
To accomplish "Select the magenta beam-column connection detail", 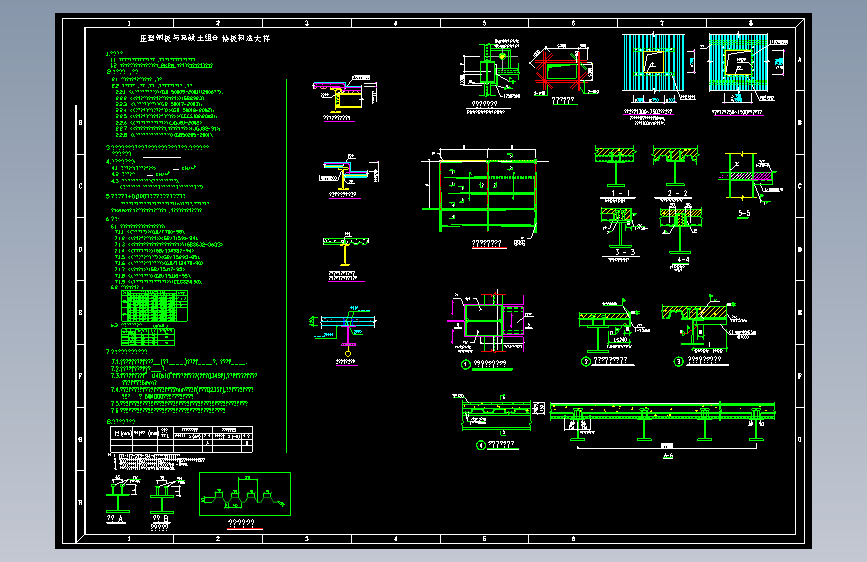I will click(488, 321).
